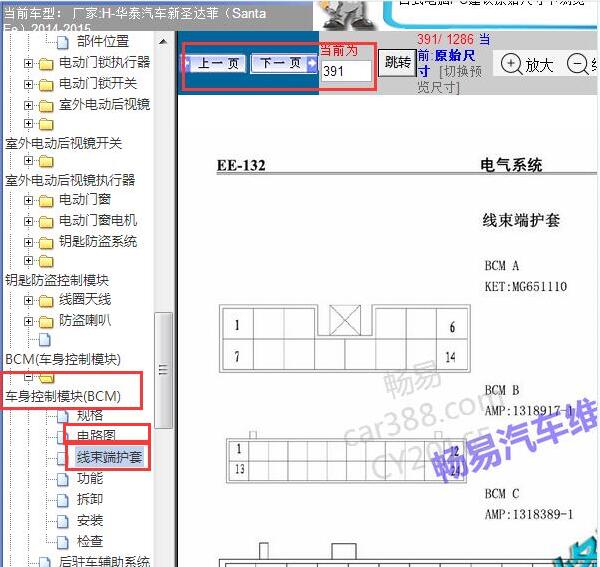
Task: Open the 规格 item under BCM
Action: pyautogui.click(x=90, y=415)
